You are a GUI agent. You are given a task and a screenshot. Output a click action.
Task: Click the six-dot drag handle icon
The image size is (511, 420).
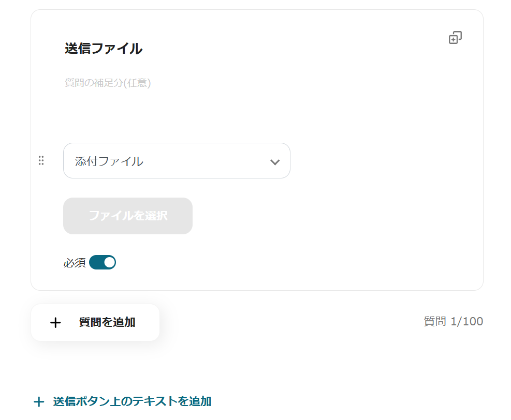tap(41, 161)
